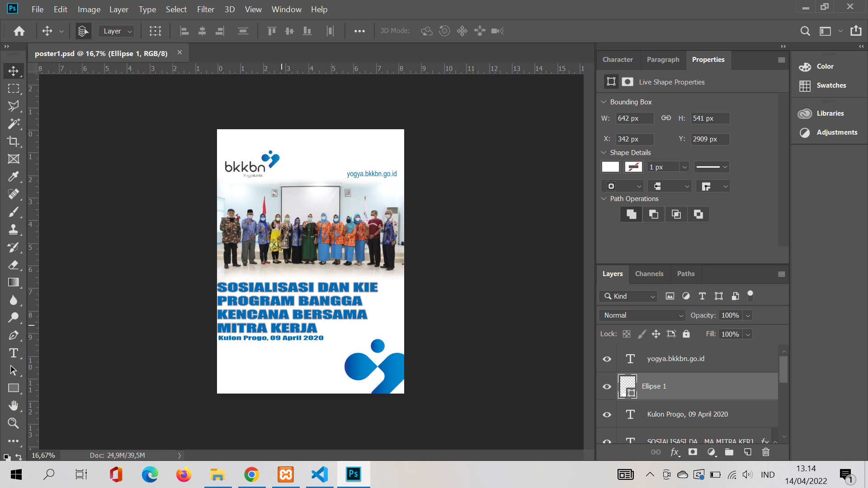This screenshot has height=488, width=868.
Task: Select the Eraser tool
Action: (x=14, y=265)
